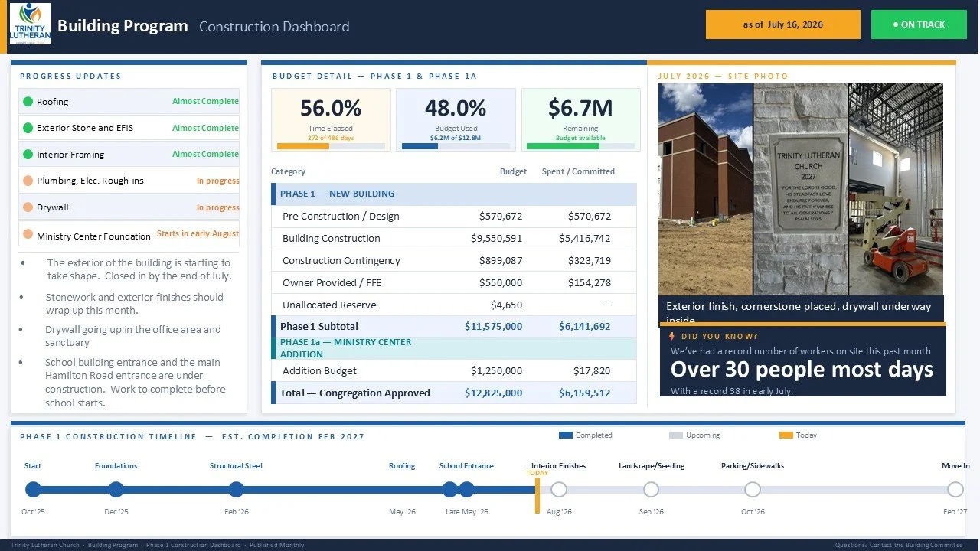
Task: Click the Progress Updates section heading
Action: click(x=70, y=76)
